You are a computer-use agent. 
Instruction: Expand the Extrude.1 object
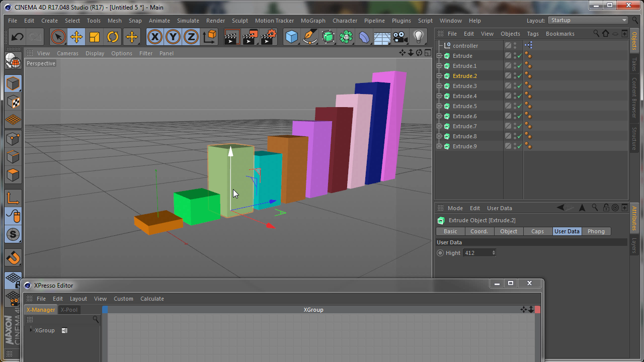pos(439,66)
